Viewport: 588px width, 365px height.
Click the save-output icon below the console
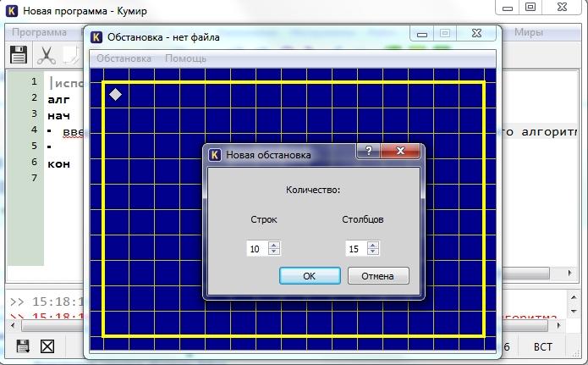(x=23, y=346)
